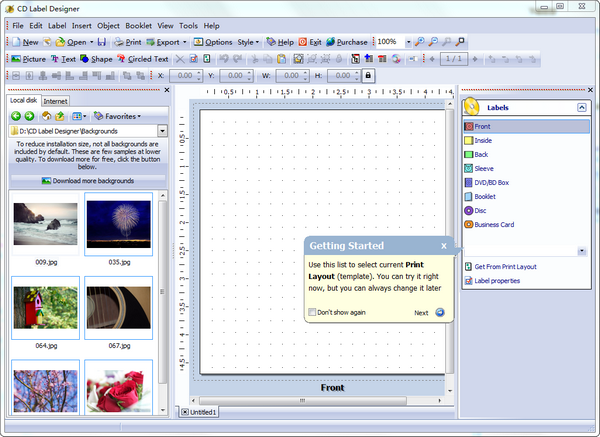Click the Save disk icon in toolbar

(x=102, y=42)
